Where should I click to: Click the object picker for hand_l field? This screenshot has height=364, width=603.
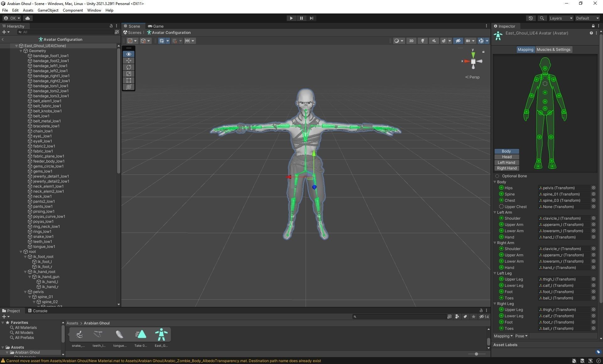click(x=593, y=237)
